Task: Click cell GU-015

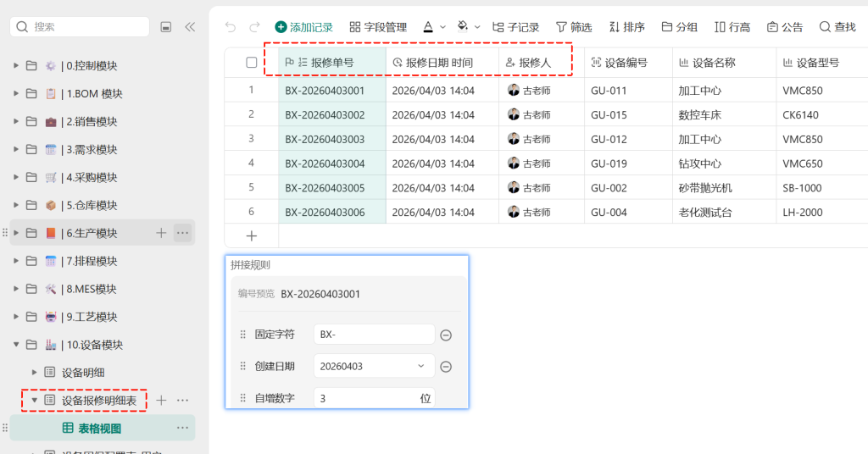Action: 628,114
